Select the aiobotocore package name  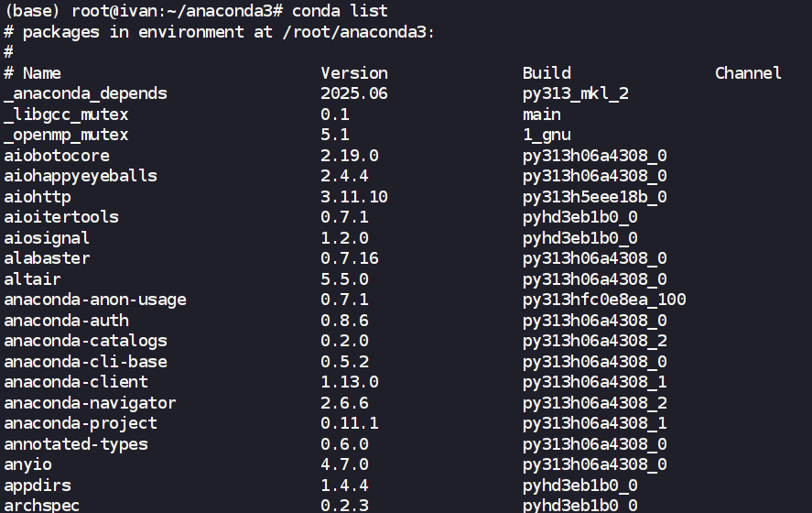point(56,156)
